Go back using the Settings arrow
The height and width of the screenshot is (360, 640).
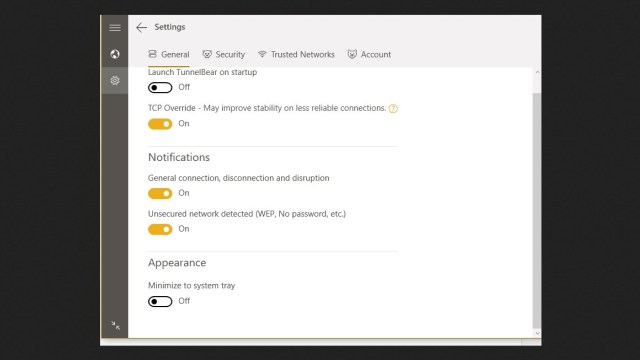click(142, 27)
